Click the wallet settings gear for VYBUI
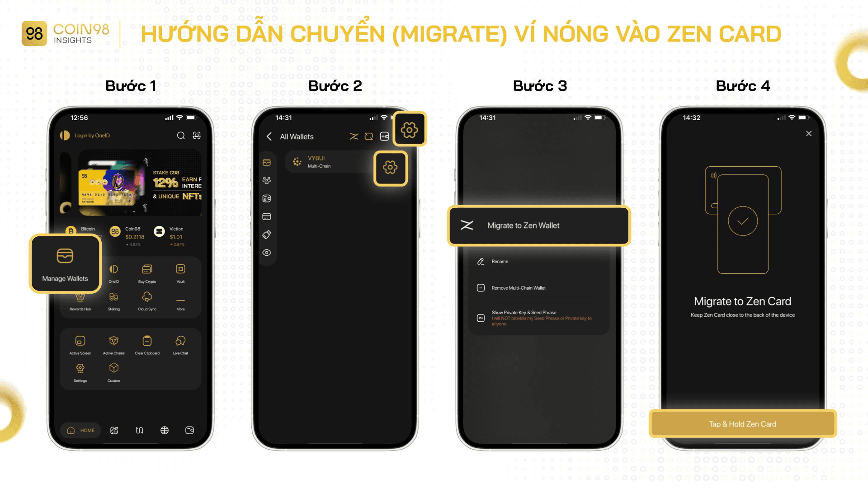This screenshot has width=868, height=488. (x=391, y=168)
